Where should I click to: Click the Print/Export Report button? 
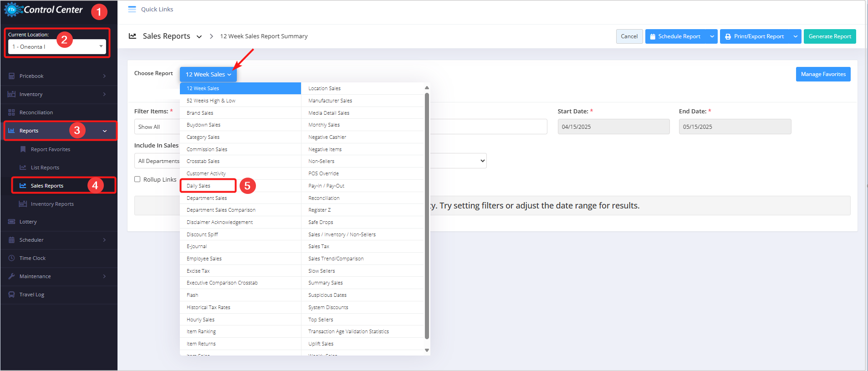[x=755, y=36]
